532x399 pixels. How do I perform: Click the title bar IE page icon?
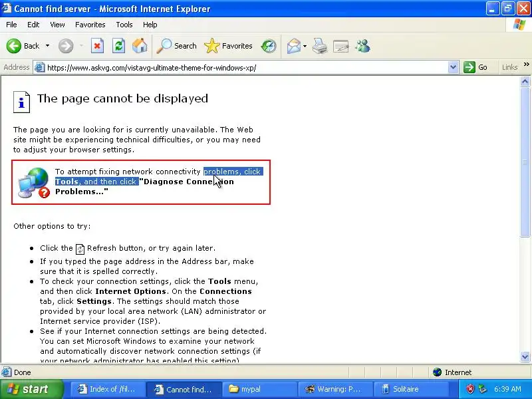[6, 8]
